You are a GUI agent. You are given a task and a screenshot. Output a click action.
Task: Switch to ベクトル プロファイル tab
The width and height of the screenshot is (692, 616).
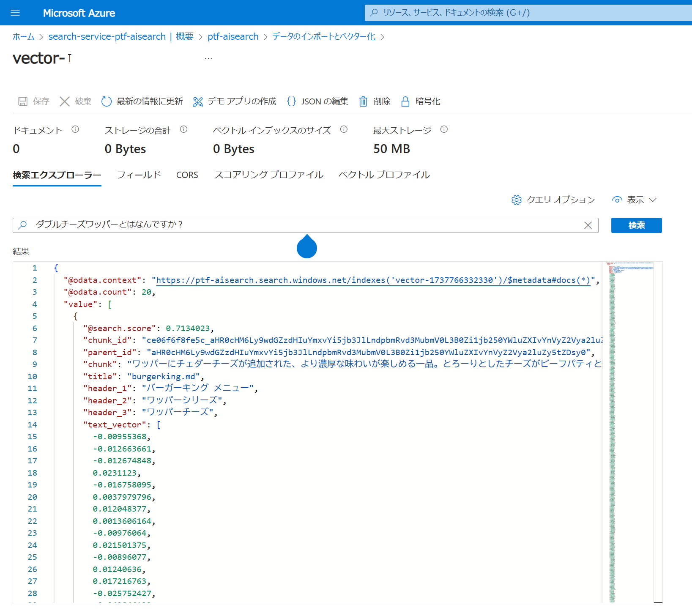point(384,175)
